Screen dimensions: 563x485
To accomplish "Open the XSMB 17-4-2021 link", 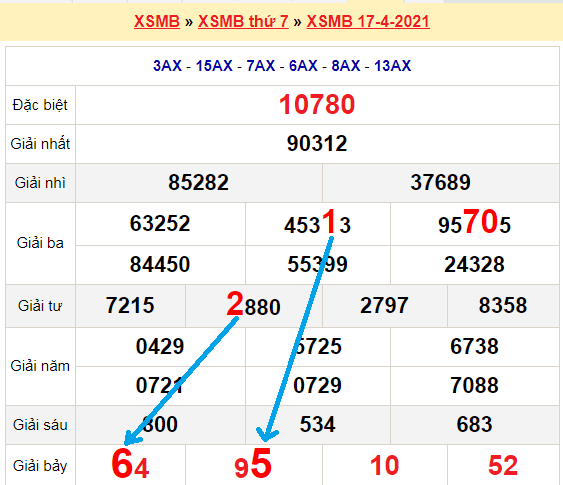I will click(x=368, y=22).
